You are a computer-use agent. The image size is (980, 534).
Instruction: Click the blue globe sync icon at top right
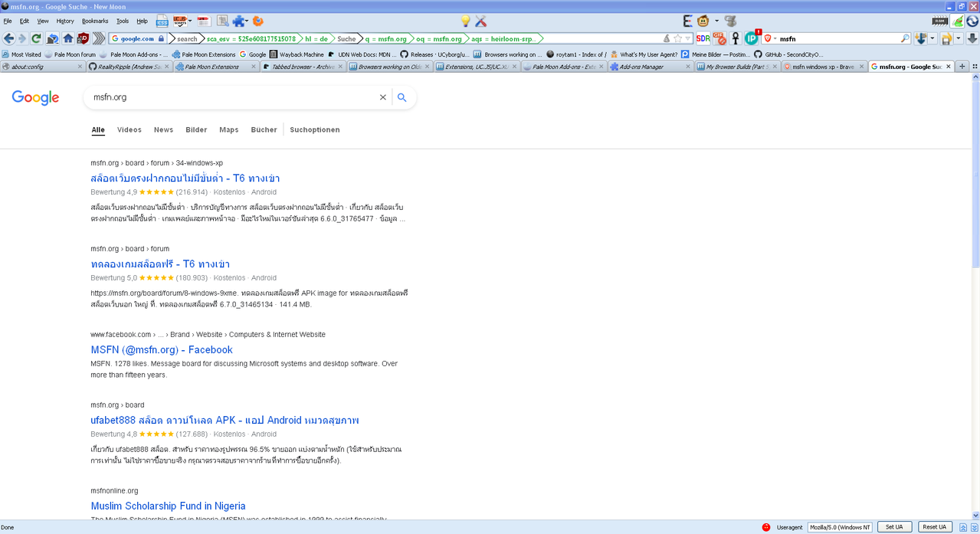pyautogui.click(x=972, y=21)
